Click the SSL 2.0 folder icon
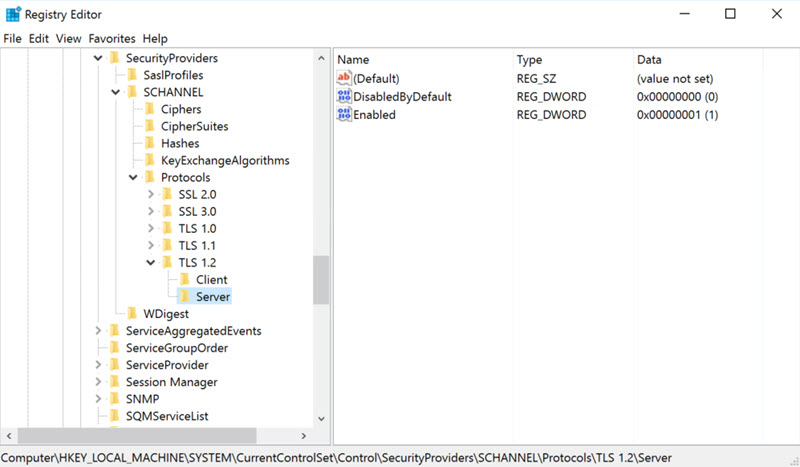 coord(167,194)
